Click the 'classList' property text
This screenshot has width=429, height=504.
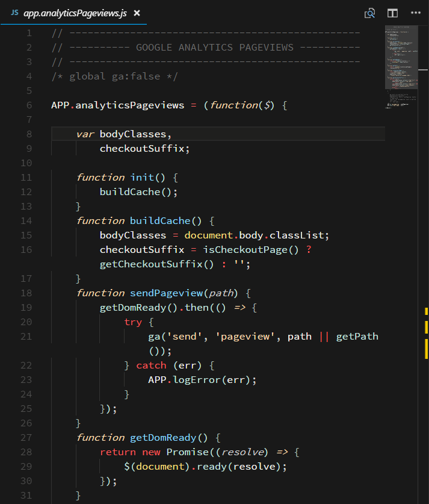tap(297, 235)
